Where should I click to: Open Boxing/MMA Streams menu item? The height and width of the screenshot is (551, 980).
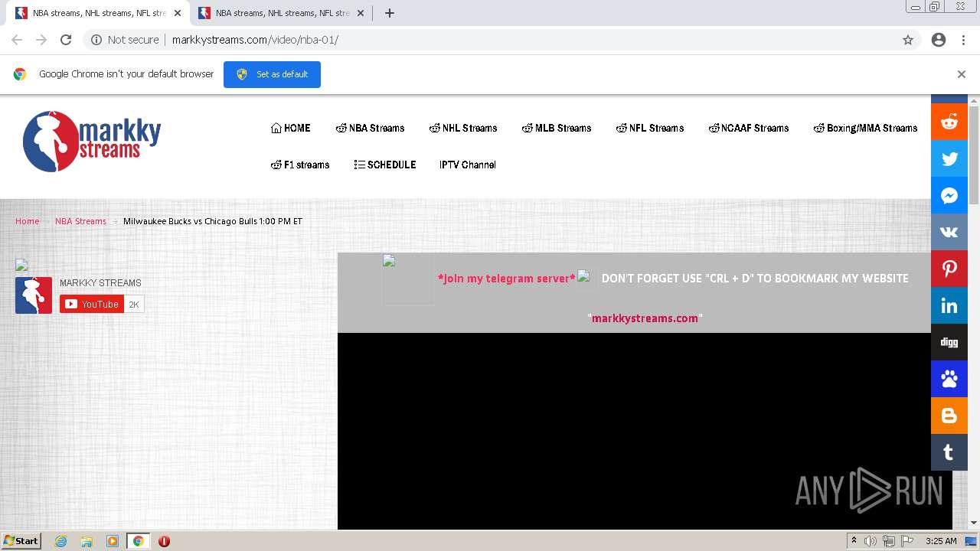pyautogui.click(x=865, y=128)
